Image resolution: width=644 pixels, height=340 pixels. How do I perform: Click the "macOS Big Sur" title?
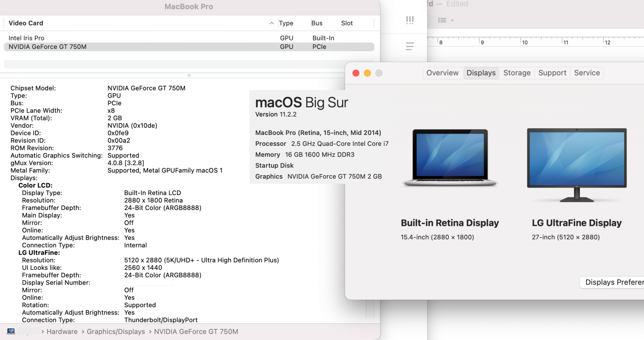point(302,103)
